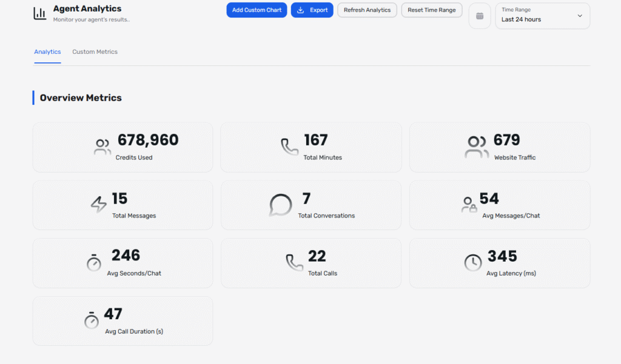Screen dimensions: 621x364
Task: Click the Credits Used people icon
Action: [102, 147]
